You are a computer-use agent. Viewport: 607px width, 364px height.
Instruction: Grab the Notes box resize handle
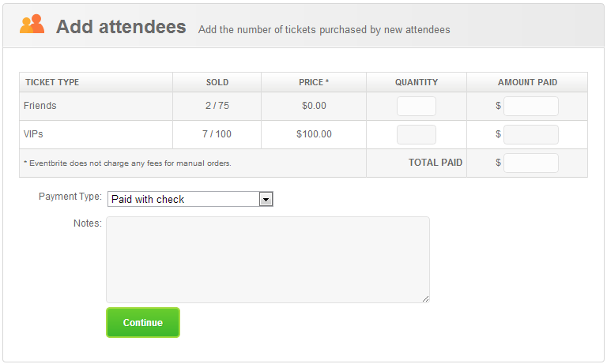click(425, 298)
